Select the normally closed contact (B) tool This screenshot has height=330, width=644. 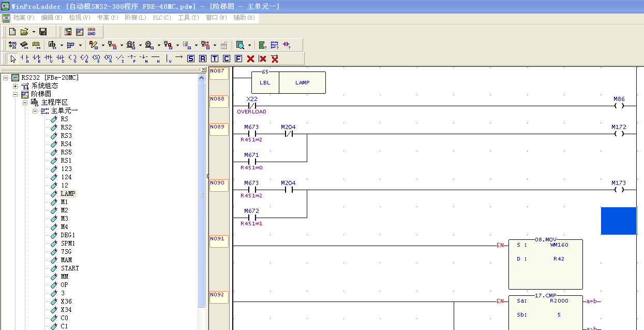click(36, 59)
